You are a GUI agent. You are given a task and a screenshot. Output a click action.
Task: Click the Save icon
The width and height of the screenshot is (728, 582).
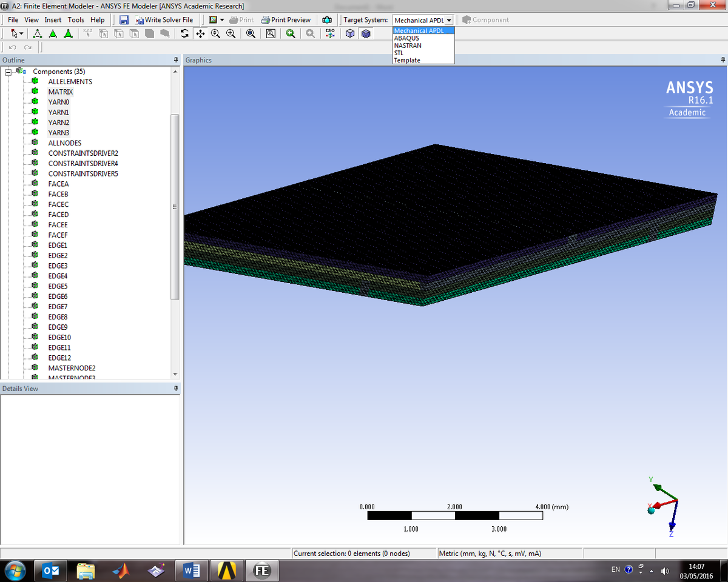point(124,19)
